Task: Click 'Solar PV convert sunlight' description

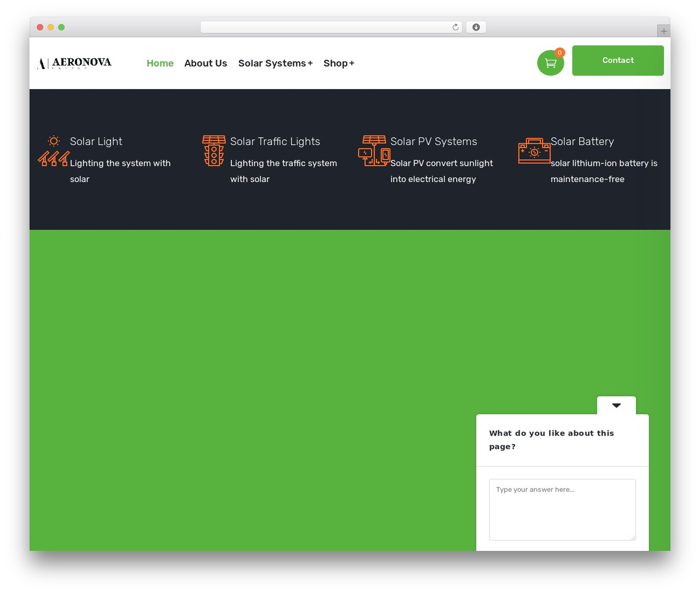Action: point(441,171)
